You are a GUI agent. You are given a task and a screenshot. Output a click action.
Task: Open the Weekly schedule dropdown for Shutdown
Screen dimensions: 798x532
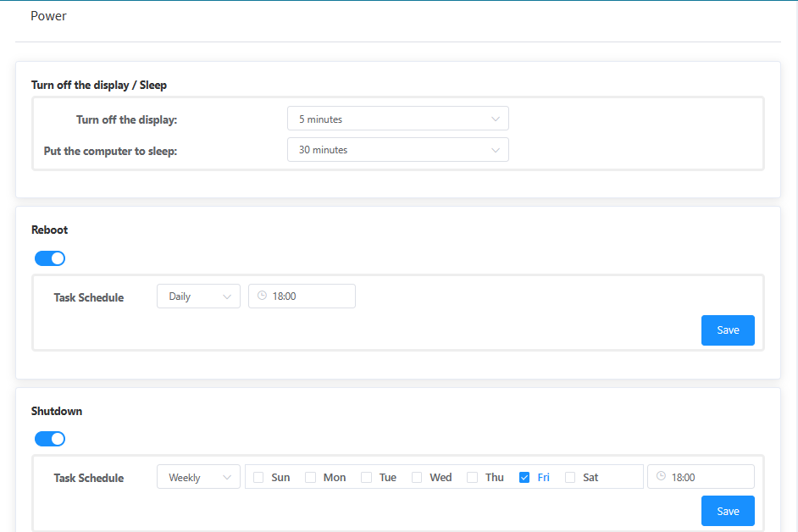coord(198,478)
